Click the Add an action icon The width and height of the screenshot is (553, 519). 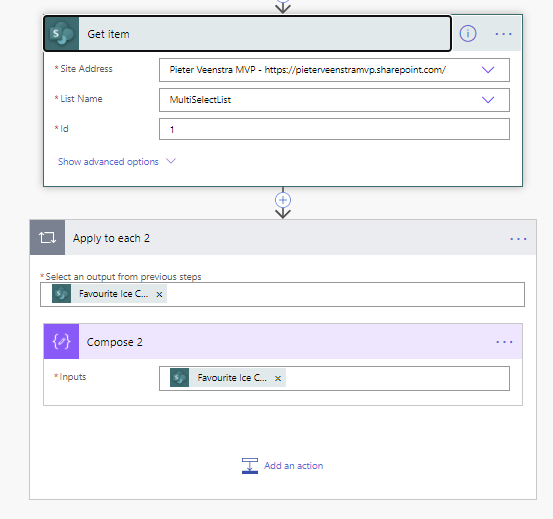coord(250,466)
